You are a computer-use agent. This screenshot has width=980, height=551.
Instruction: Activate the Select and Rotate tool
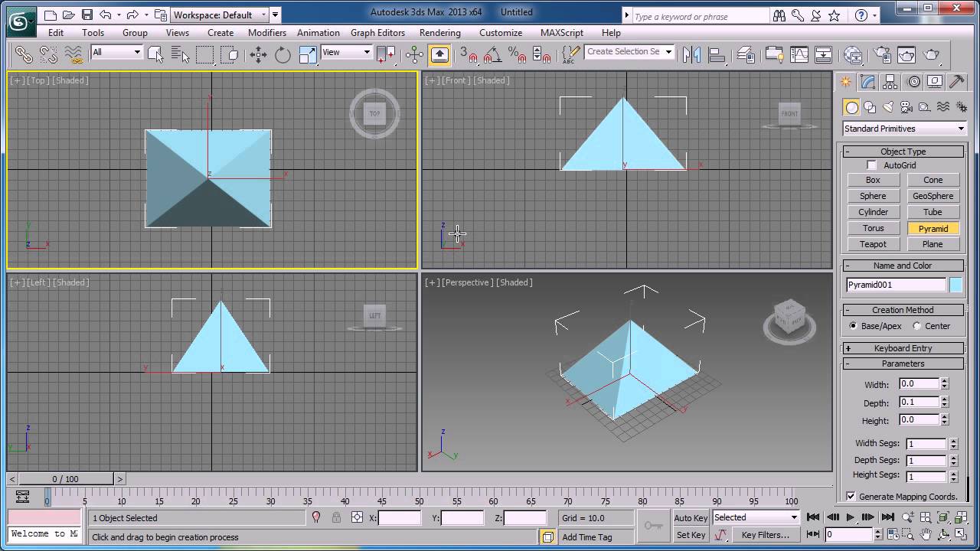[x=283, y=54]
